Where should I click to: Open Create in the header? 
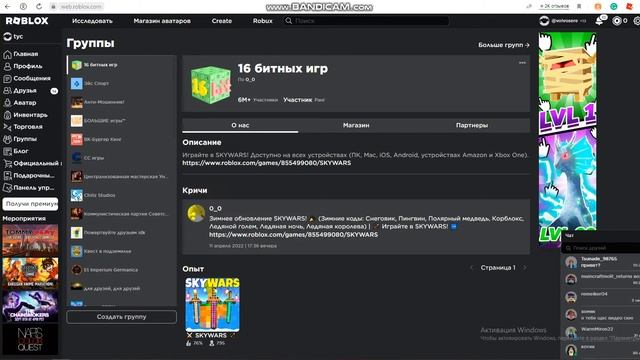coord(222,21)
